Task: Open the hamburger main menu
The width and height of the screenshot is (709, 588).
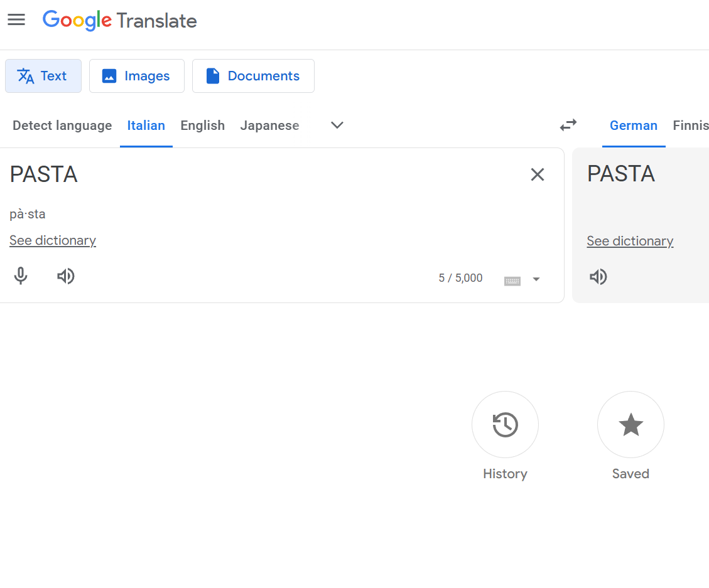Action: point(16,20)
